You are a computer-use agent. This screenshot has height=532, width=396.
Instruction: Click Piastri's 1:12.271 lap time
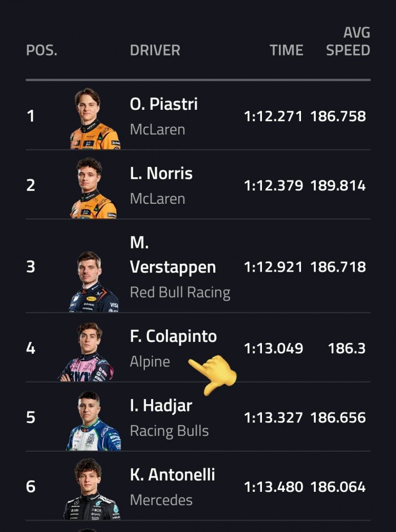(273, 117)
